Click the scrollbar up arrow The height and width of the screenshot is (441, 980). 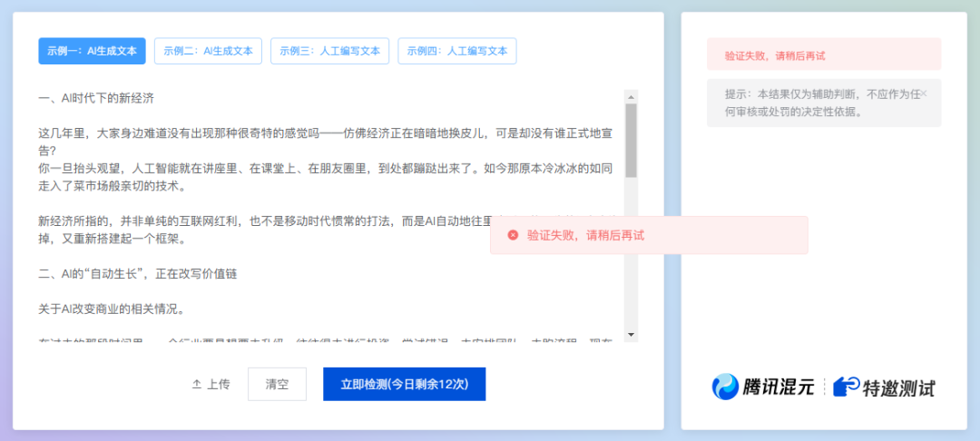point(631,96)
